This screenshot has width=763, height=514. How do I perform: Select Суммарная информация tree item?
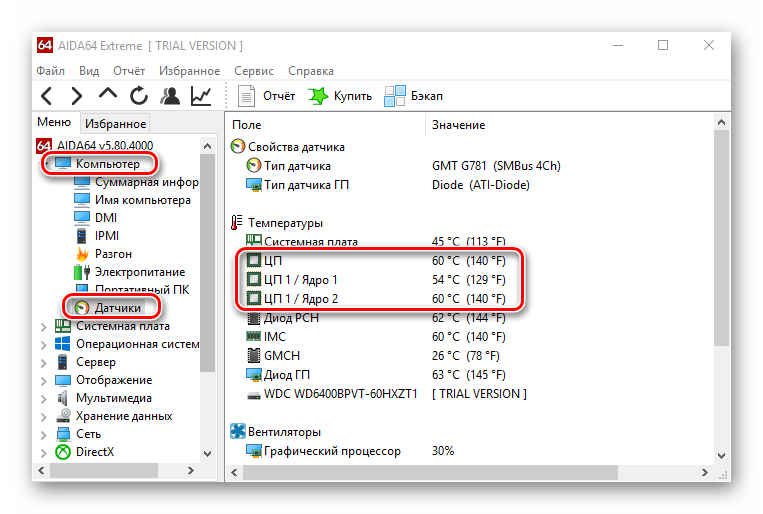[136, 182]
